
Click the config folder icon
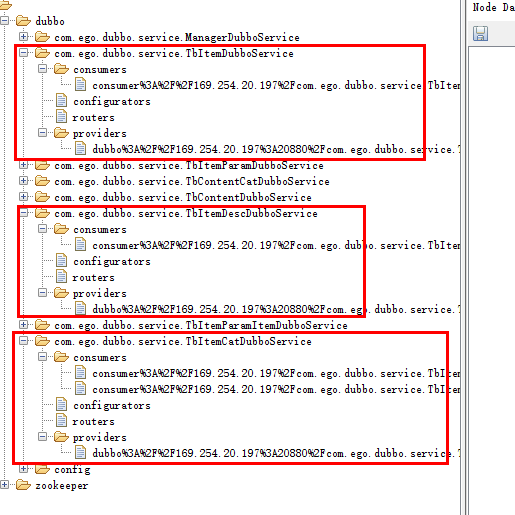pyautogui.click(x=42, y=469)
